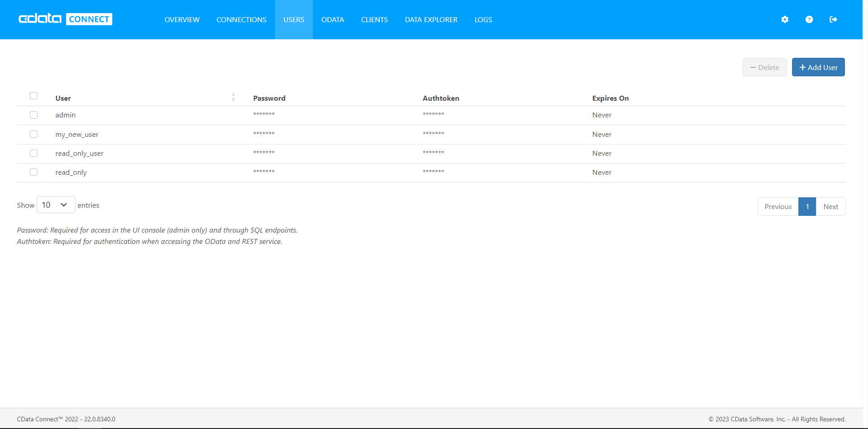This screenshot has width=868, height=429.
Task: Tick the read_only_user row checkbox
Action: (x=33, y=153)
